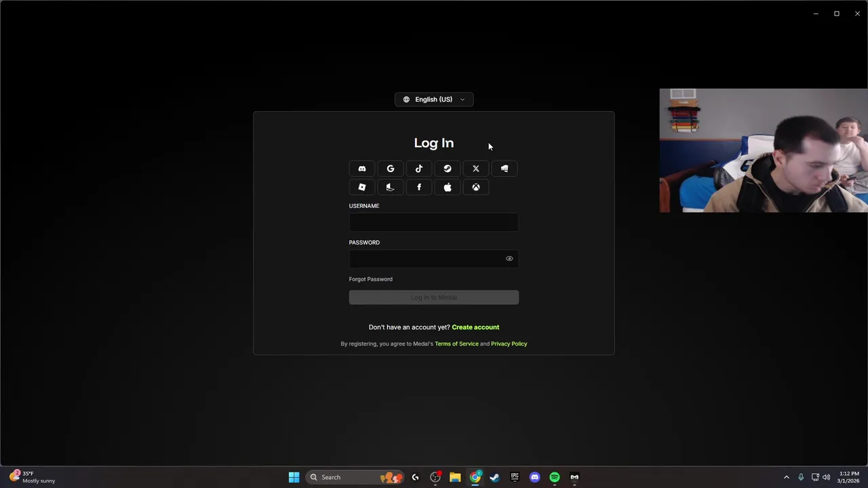
Task: Choose the TikTok login icon
Action: [419, 169]
